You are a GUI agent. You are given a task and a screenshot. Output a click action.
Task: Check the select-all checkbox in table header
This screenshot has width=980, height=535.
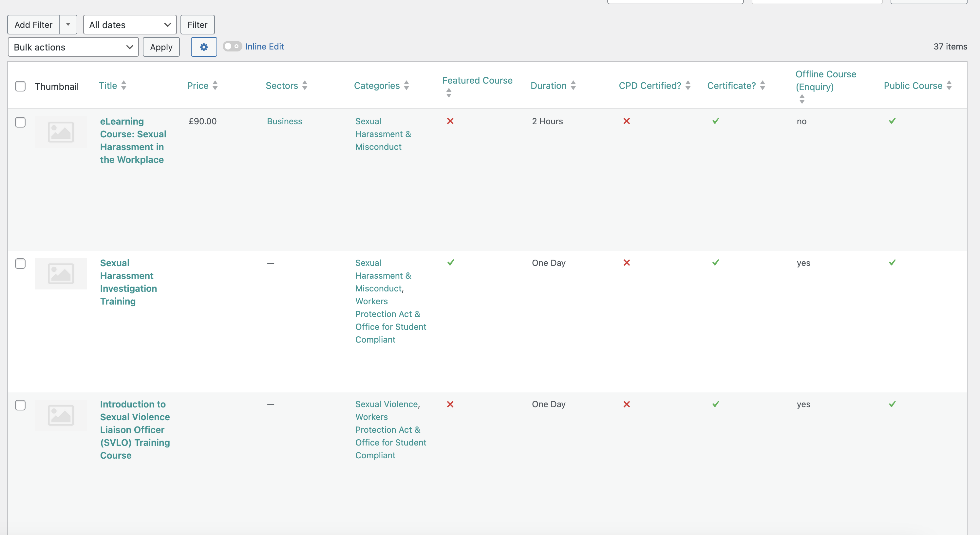20,86
